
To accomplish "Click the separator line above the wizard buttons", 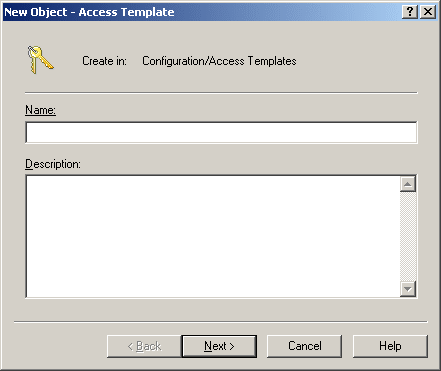I will point(220,322).
